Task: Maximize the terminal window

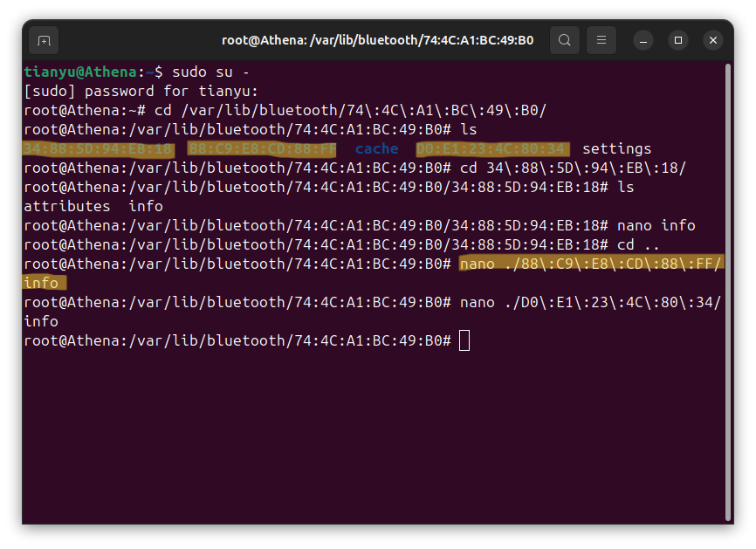Action: click(678, 40)
